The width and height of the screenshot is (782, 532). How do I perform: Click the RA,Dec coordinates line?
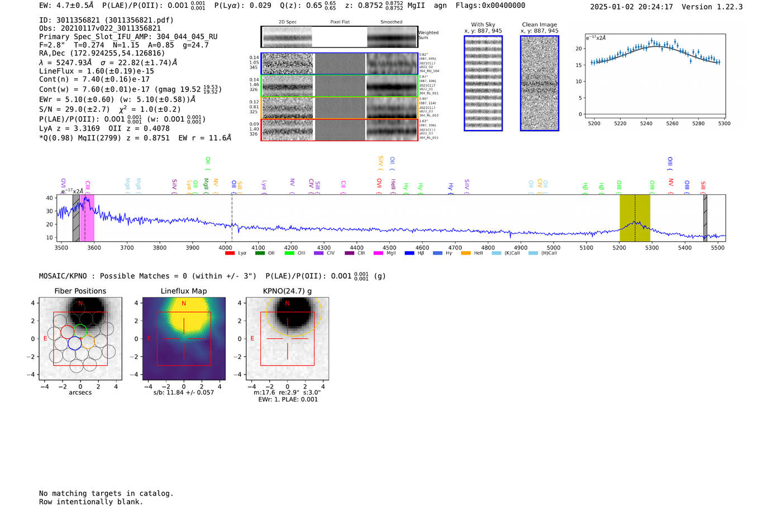point(102,54)
